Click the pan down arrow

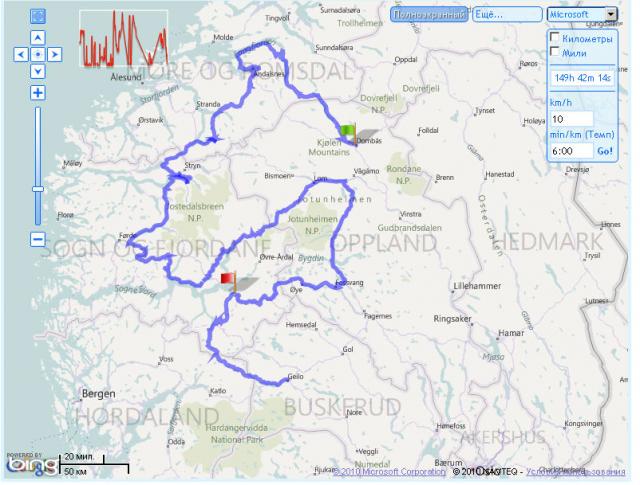pyautogui.click(x=38, y=71)
